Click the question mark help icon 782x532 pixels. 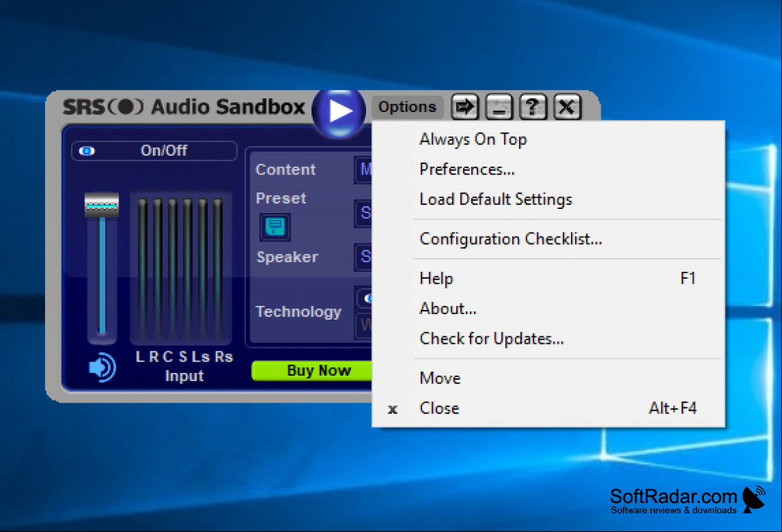tap(533, 107)
